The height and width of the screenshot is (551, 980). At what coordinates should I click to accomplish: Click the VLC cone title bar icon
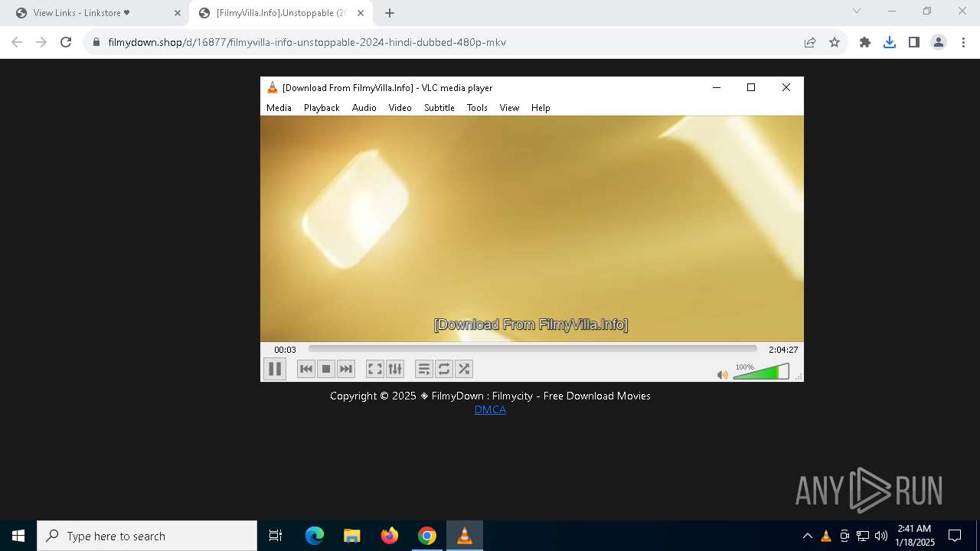[x=272, y=87]
